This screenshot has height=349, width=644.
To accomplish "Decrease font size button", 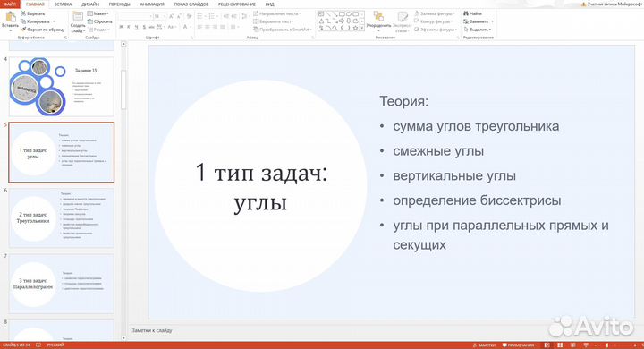I will [179, 16].
